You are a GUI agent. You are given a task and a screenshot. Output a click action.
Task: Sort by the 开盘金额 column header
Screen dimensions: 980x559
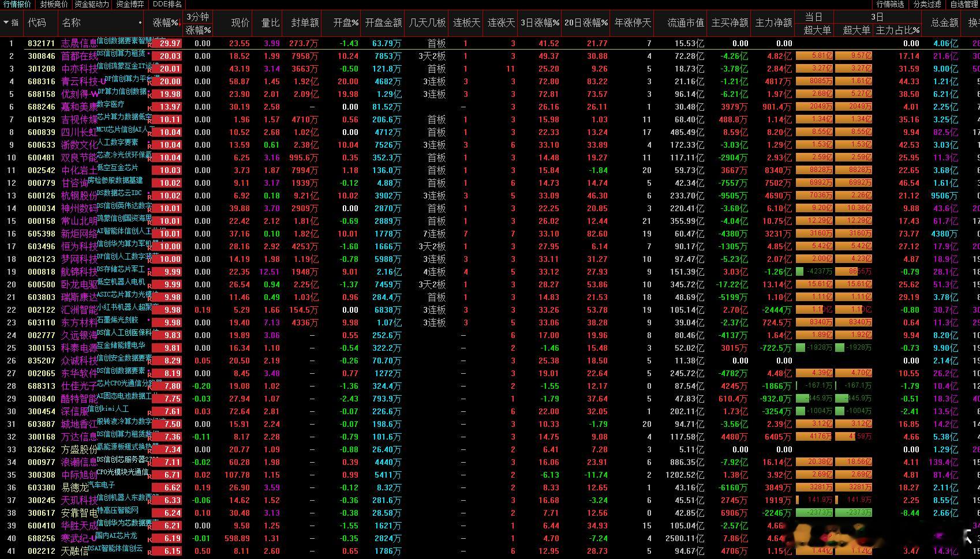383,22
